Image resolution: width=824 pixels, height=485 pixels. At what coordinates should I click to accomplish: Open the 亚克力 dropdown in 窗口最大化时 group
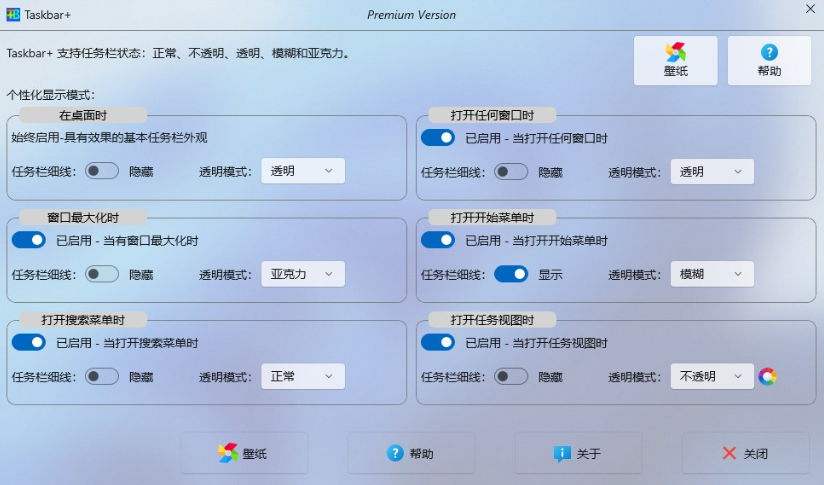pyautogui.click(x=303, y=274)
